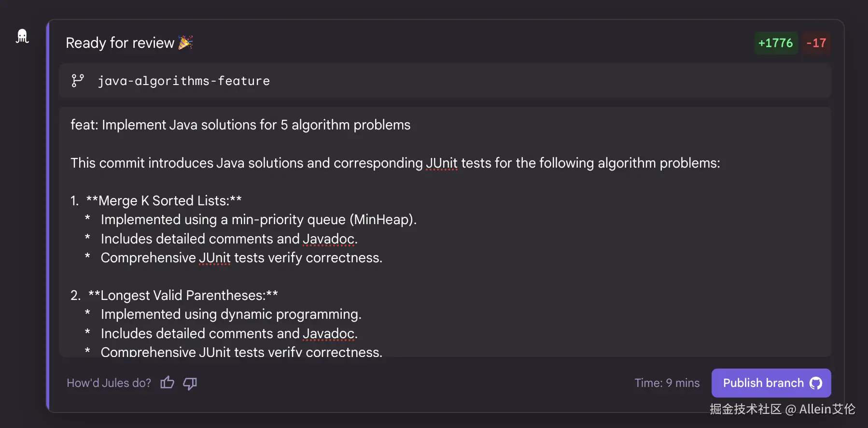Click the -17 deletions badge
Viewport: 868px width, 428px height.
816,43
